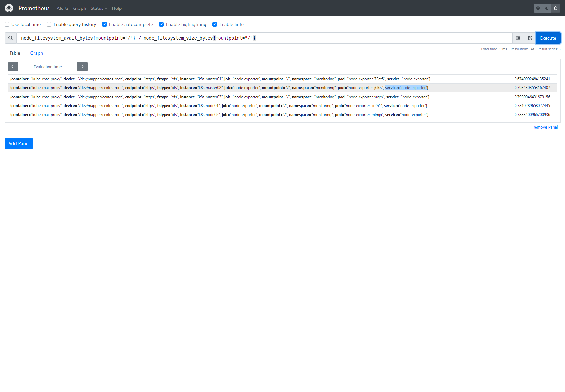The width and height of the screenshot is (565, 392).
Task: Click the Add Panel button
Action: click(19, 143)
